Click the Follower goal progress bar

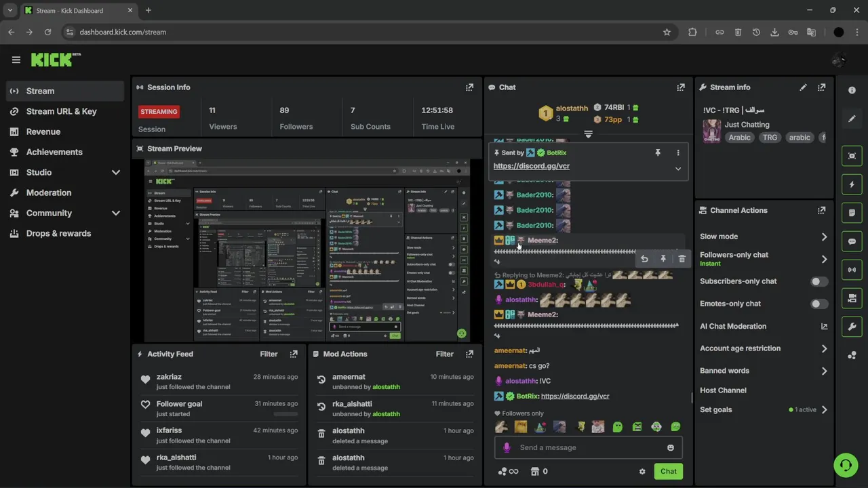pos(285,413)
